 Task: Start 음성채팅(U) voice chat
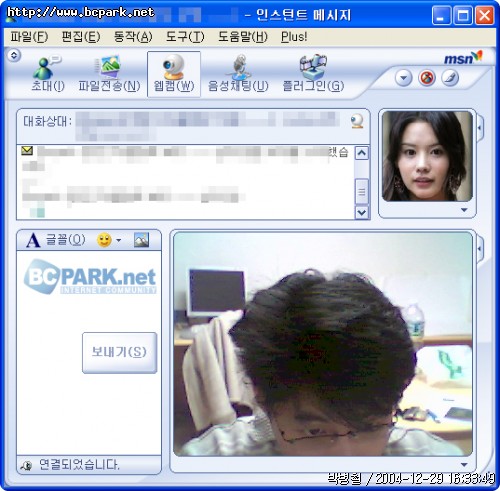(x=238, y=74)
